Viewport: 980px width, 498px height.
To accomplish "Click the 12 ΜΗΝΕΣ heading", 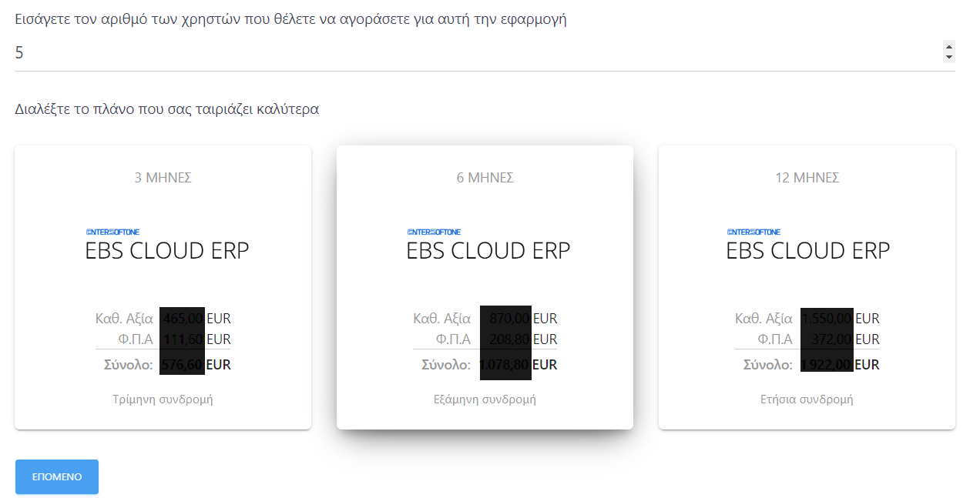I will [x=807, y=178].
